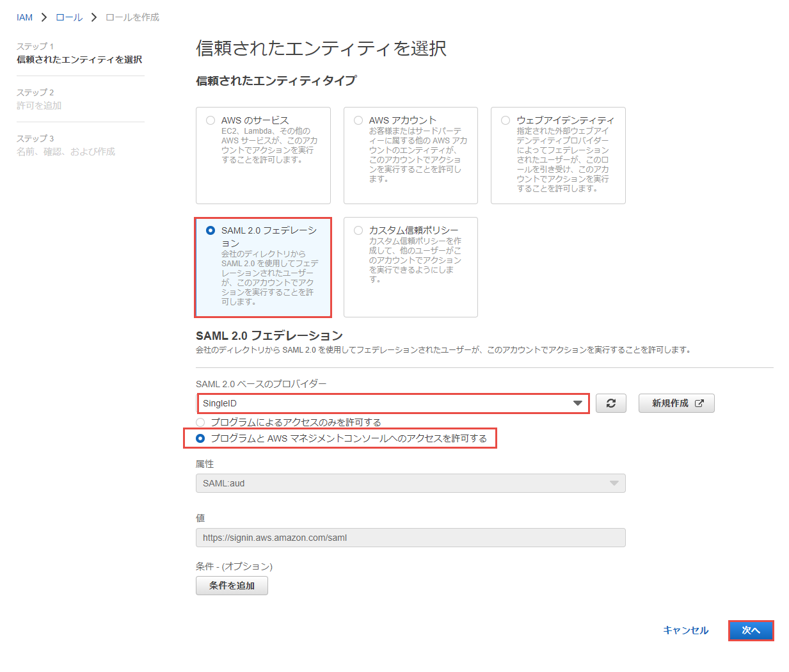
Task: Open the SingleID provider dropdown
Action: tap(392, 403)
